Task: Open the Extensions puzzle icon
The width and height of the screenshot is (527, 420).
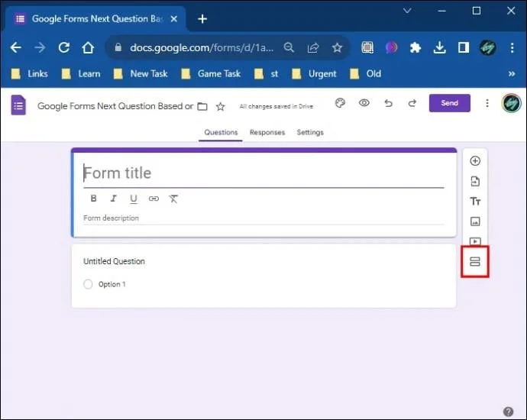Action: point(415,47)
